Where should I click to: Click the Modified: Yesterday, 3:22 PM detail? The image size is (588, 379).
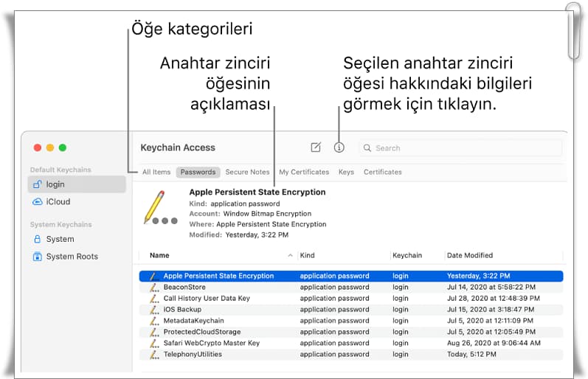tap(238, 235)
